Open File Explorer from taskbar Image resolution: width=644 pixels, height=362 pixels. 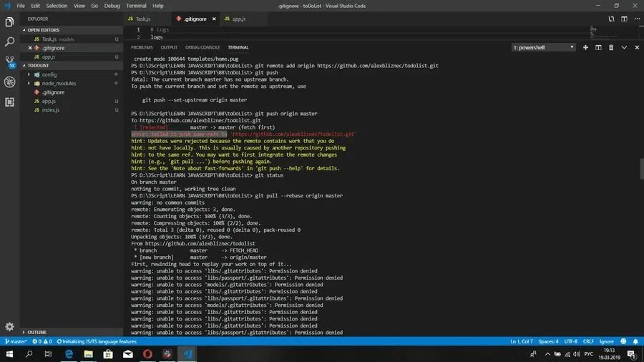[x=88, y=354]
